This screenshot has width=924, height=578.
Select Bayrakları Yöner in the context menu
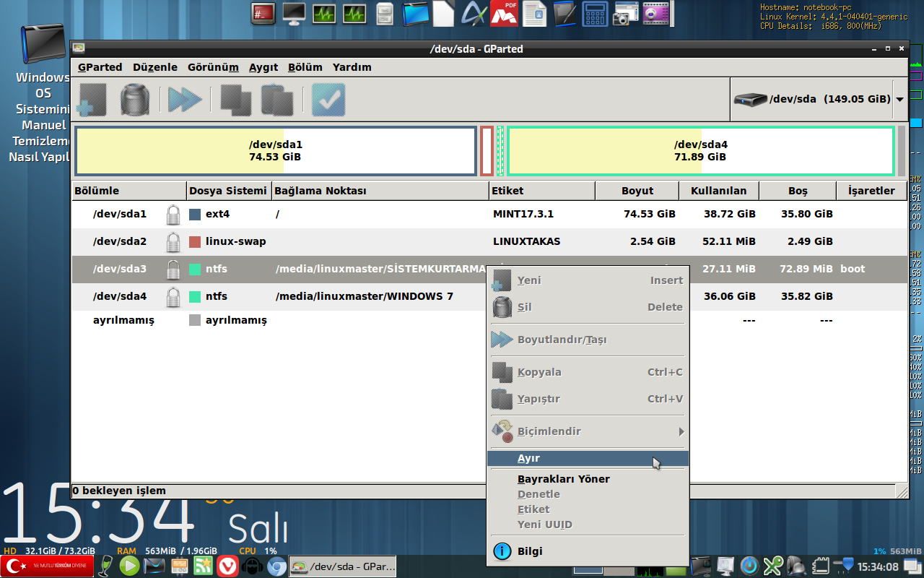pos(588,479)
